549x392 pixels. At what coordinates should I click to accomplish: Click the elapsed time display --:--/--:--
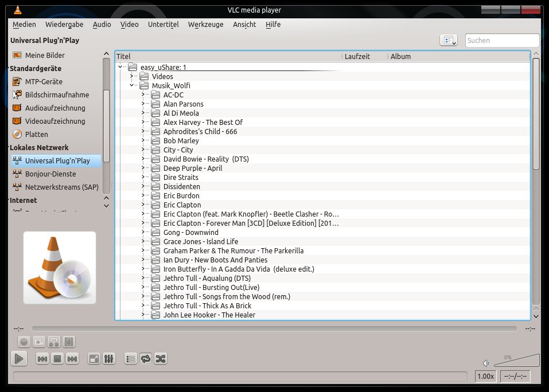(x=515, y=377)
